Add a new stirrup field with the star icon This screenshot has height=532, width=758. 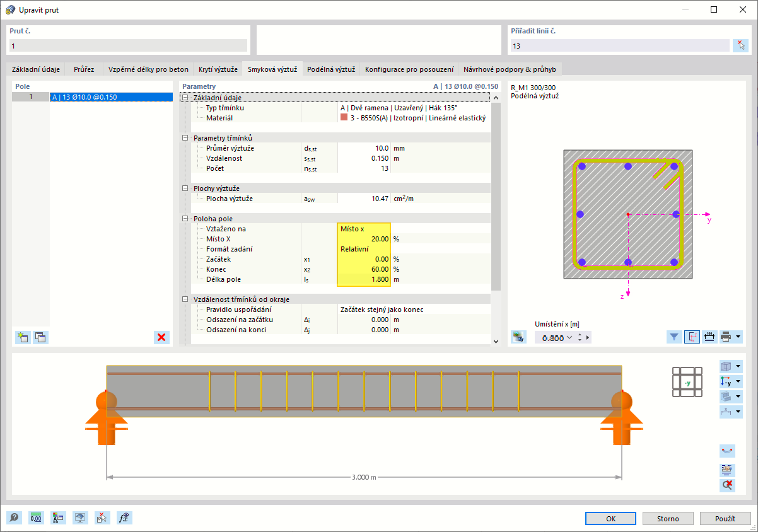click(x=23, y=337)
